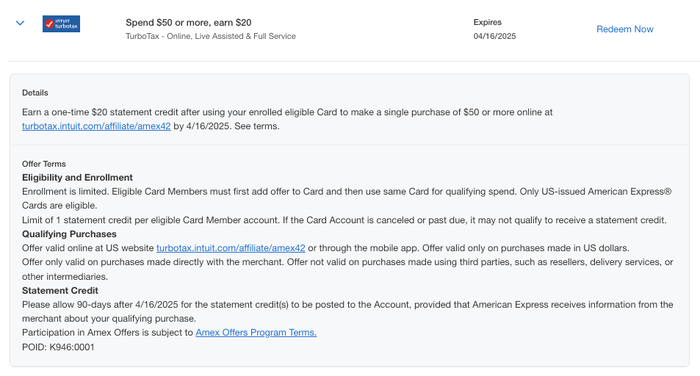The image size is (700, 376).
Task: Click 'Statement Credit' heading
Action: (x=60, y=290)
